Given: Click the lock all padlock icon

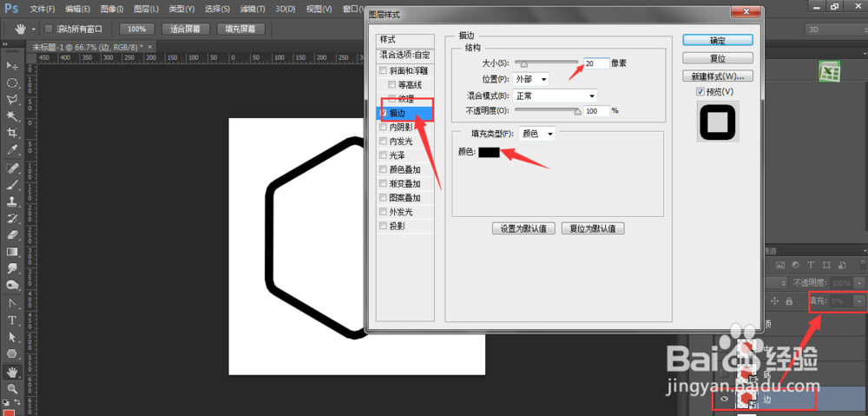Looking at the screenshot, I should click(x=789, y=300).
